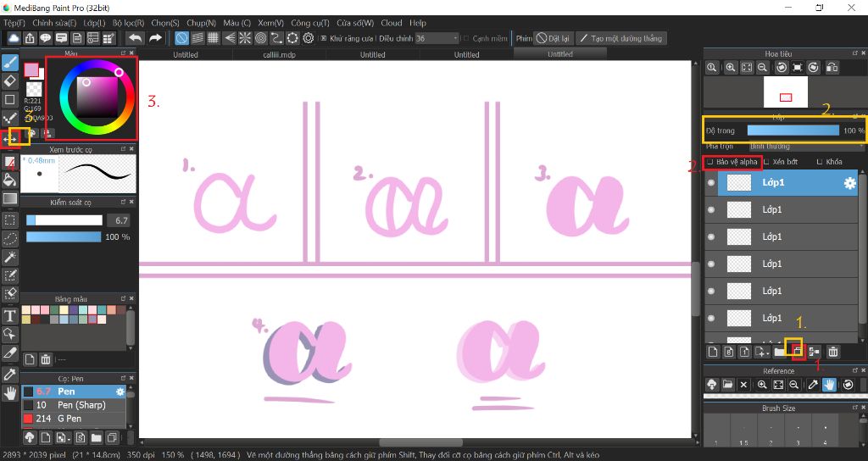The height and width of the screenshot is (461, 868).
Task: Click Tạo một đường thẳng button
Action: (620, 38)
